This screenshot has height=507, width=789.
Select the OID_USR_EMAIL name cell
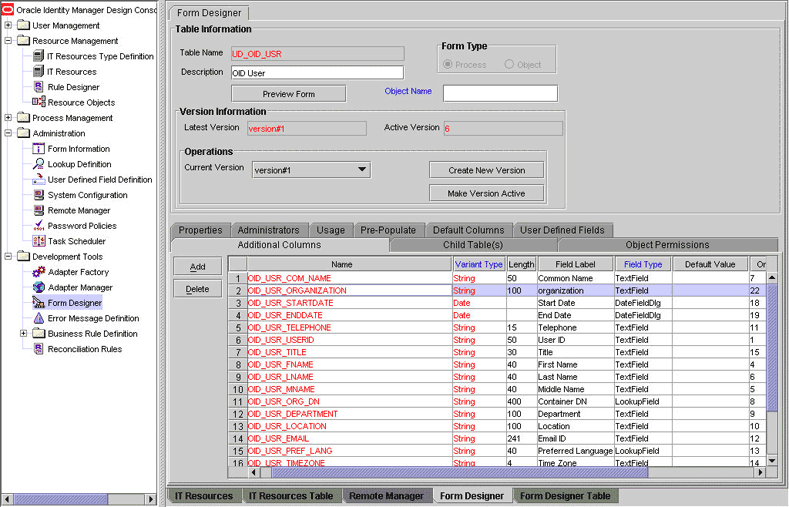tap(349, 438)
